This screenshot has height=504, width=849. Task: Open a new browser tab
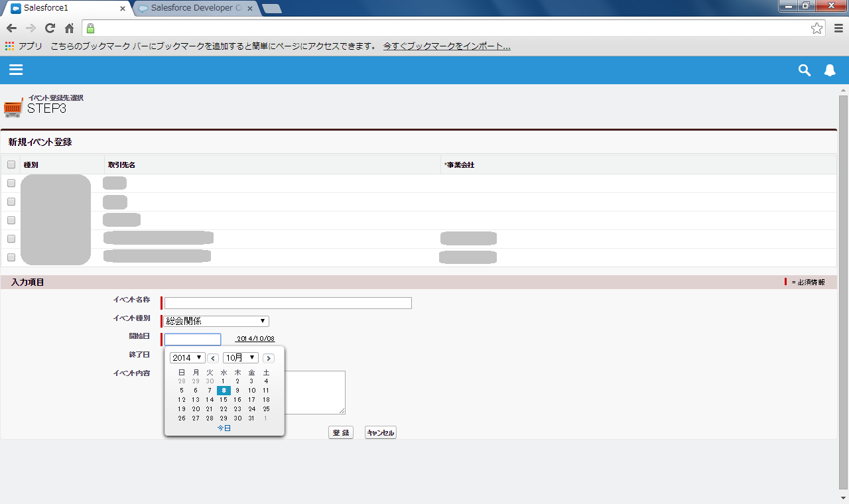pos(272,9)
